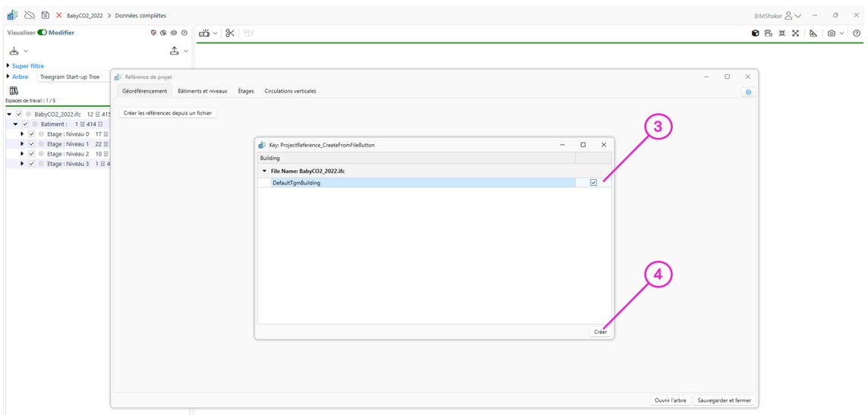The height and width of the screenshot is (415, 868).
Task: Expand the Super filtre section
Action: coord(8,66)
